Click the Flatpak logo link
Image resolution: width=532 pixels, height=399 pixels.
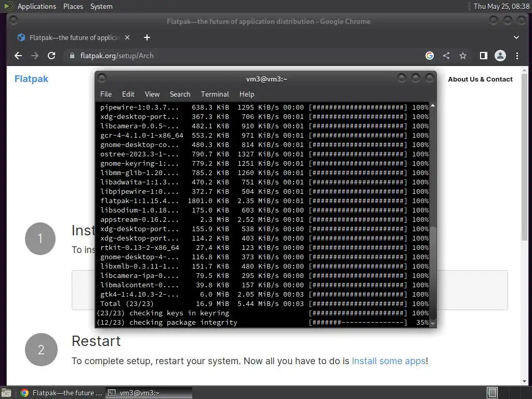[31, 79]
